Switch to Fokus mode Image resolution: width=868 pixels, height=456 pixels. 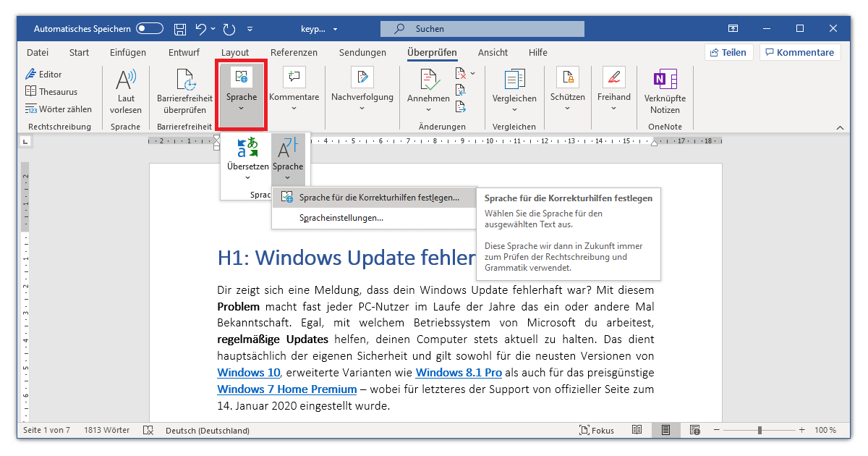click(597, 430)
